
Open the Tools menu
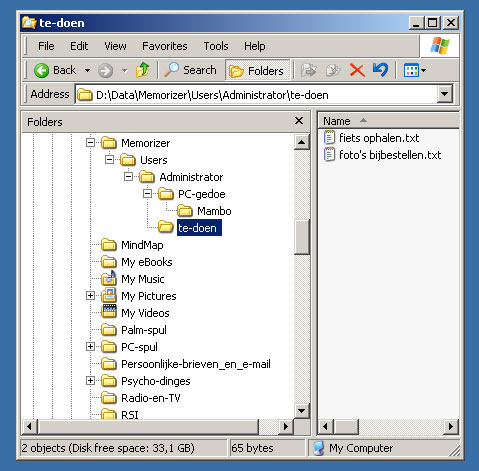tap(216, 46)
